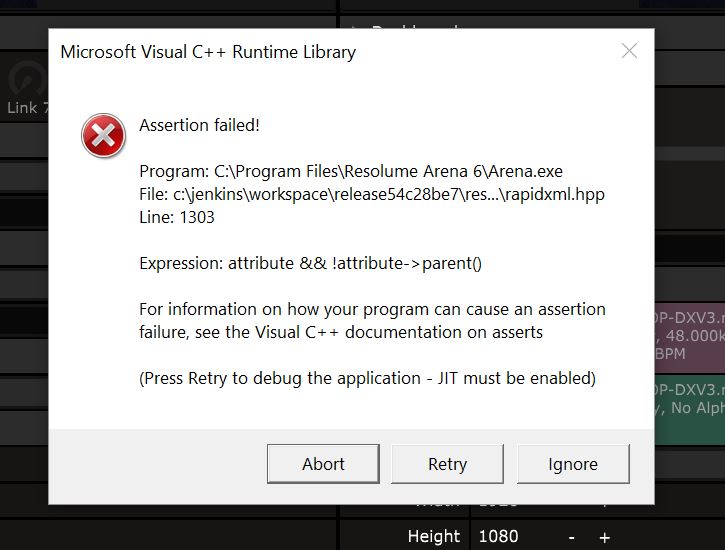725x550 pixels.
Task: Click the 'Assertion failed!' heading text
Action: [x=199, y=126]
